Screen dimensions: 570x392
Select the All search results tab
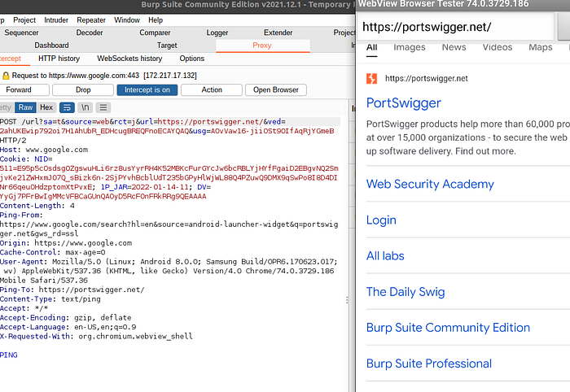tap(371, 47)
